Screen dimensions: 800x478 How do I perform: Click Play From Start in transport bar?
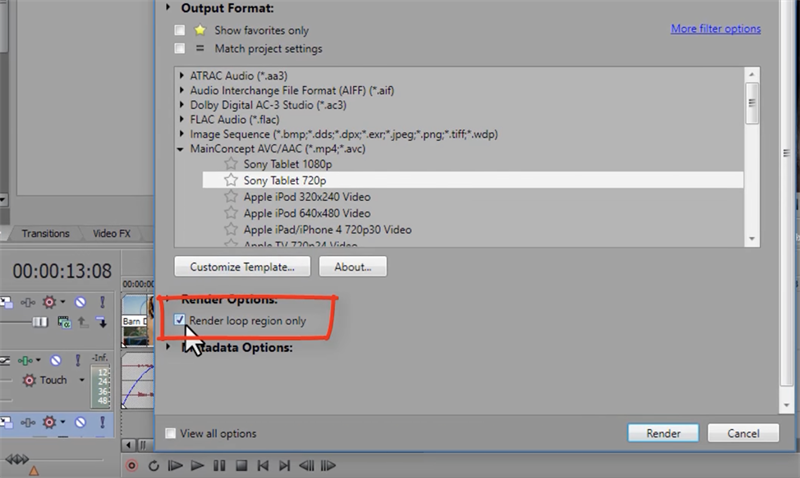[x=175, y=465]
